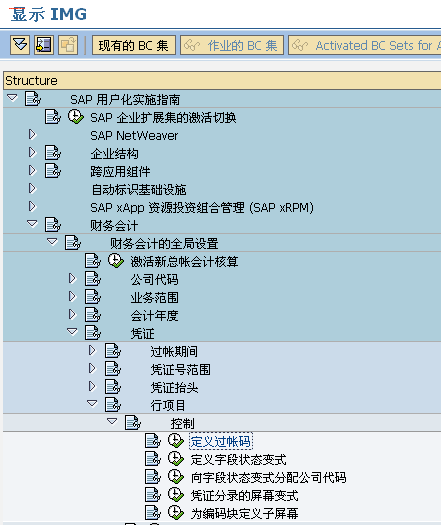Open documentation icon for 会计年度

(93, 315)
